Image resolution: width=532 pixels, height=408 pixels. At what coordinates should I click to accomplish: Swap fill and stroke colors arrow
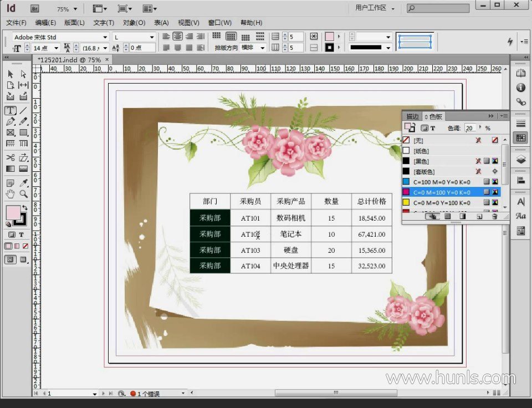(25, 208)
